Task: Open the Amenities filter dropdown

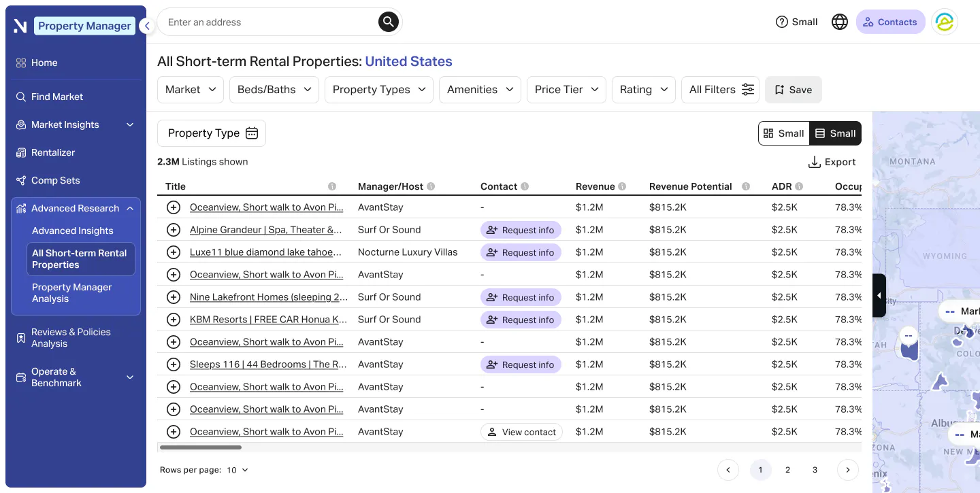Action: pos(480,90)
